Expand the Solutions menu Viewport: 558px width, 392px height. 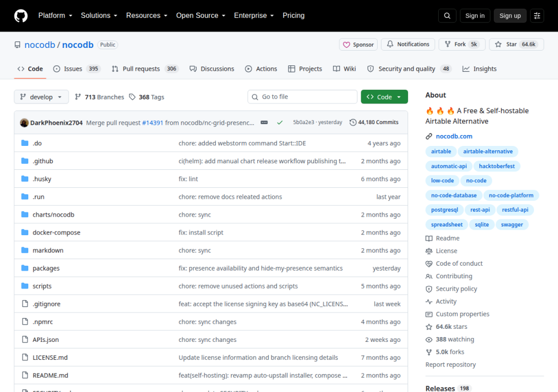[x=99, y=16]
